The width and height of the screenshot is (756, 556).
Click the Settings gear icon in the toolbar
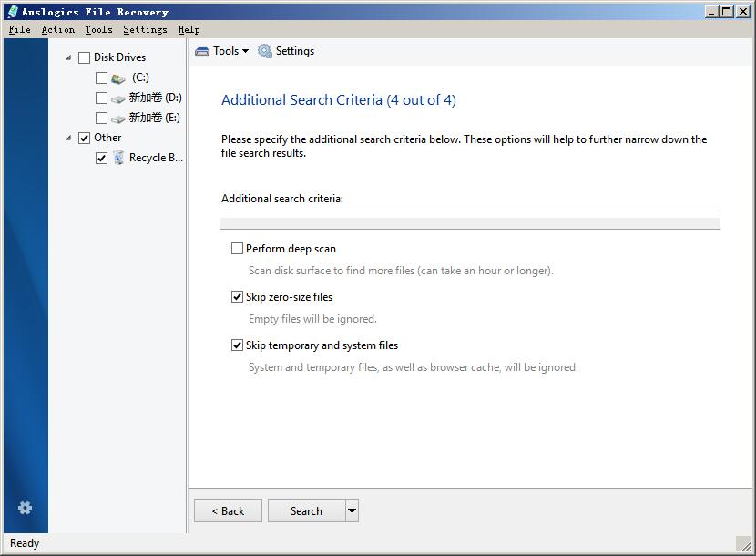pos(265,51)
